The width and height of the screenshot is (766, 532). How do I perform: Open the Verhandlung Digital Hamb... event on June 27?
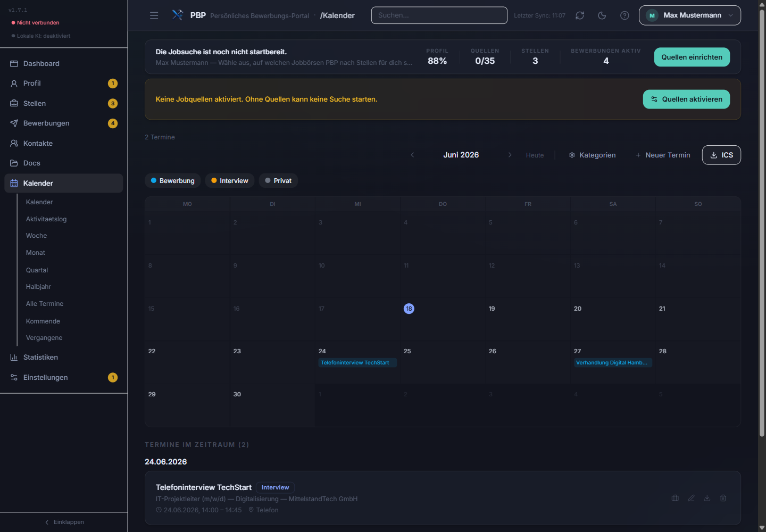613,363
